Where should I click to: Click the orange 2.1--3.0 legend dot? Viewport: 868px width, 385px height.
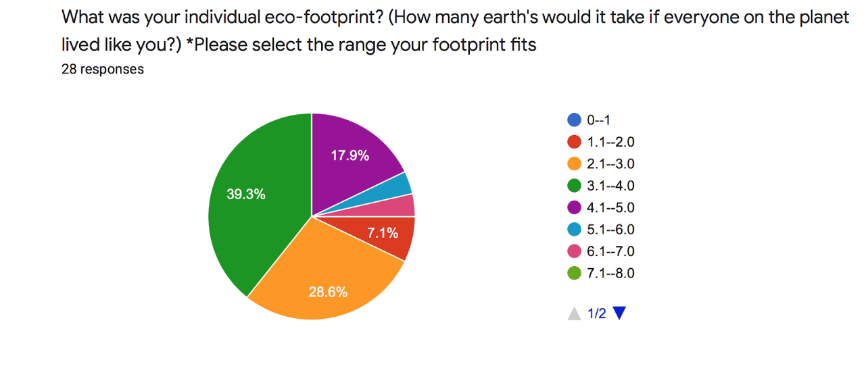575,164
